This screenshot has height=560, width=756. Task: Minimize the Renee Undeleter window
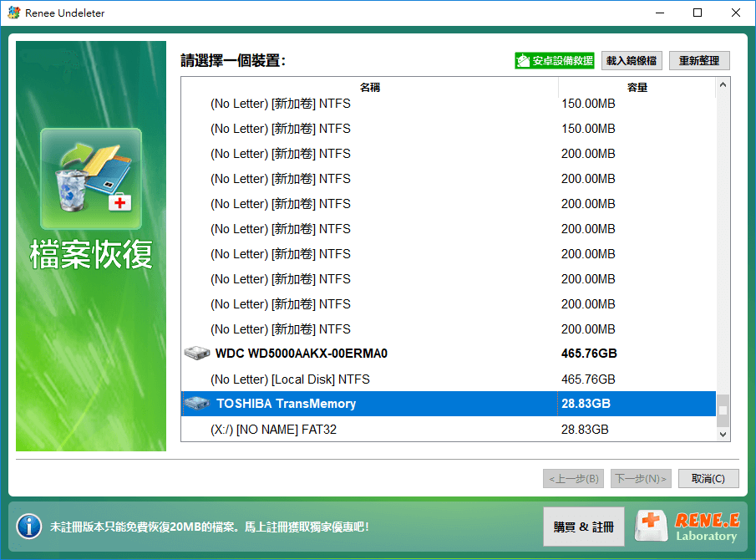tap(660, 13)
